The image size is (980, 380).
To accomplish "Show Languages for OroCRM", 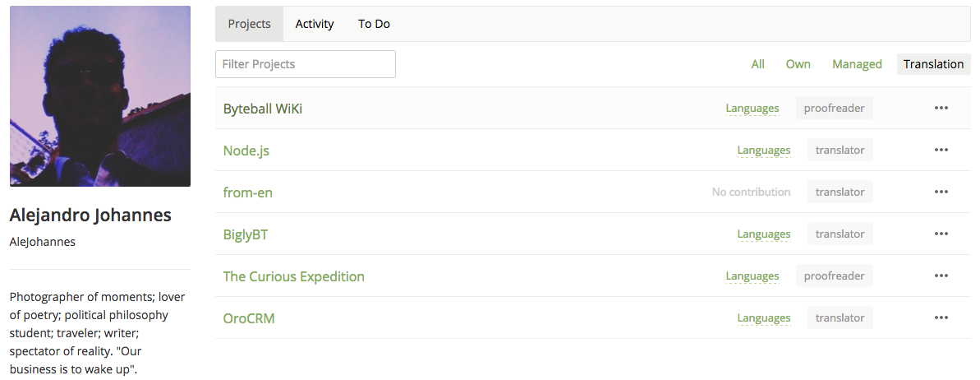I will [763, 318].
